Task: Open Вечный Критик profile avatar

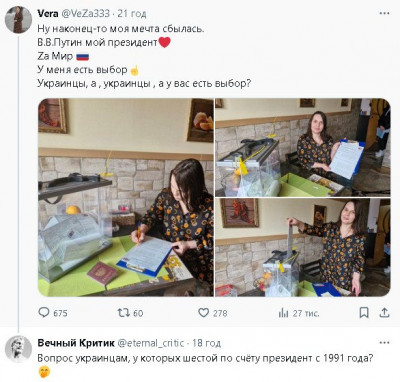Action: (x=18, y=349)
